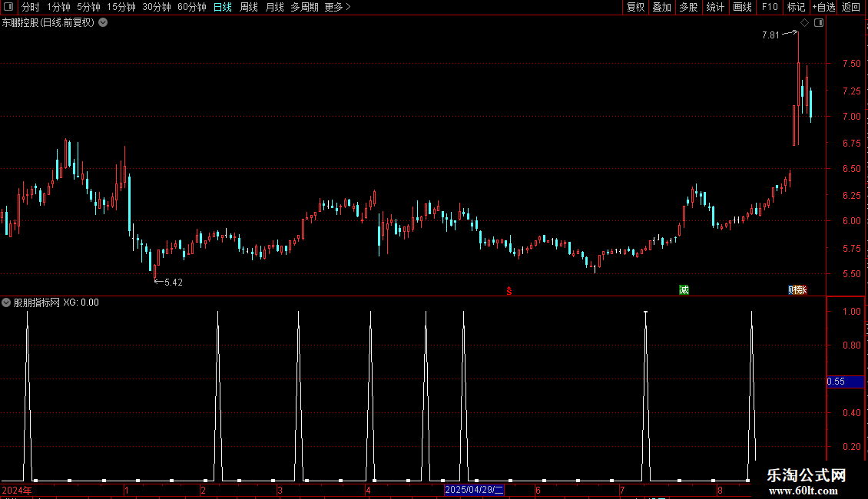Click the 2024年 label on the time axis
The image size is (868, 499).
(17, 490)
